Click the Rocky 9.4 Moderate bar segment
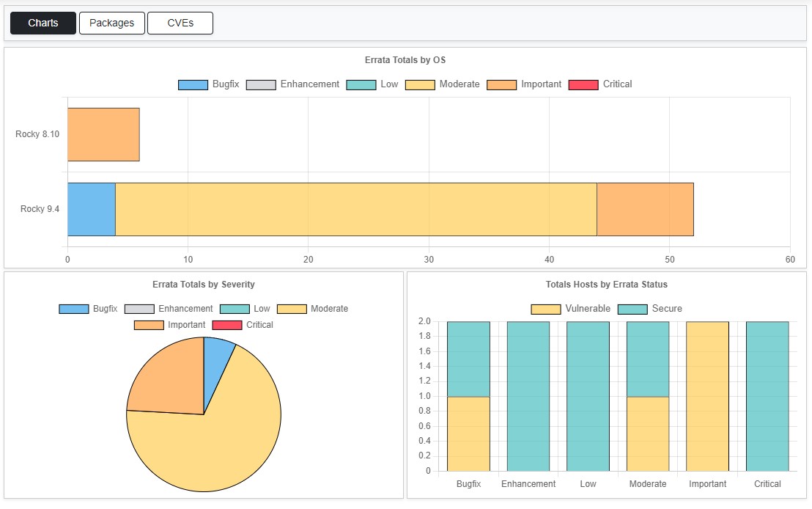The width and height of the screenshot is (812, 509). click(x=355, y=210)
